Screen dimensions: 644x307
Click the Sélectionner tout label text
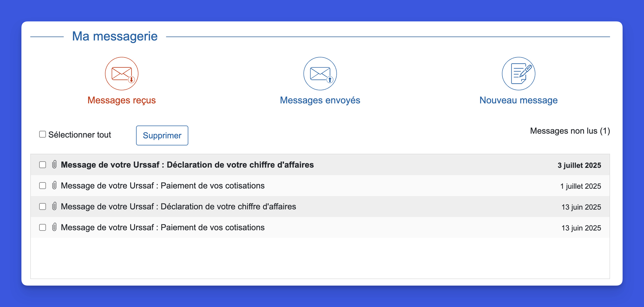pyautogui.click(x=80, y=135)
